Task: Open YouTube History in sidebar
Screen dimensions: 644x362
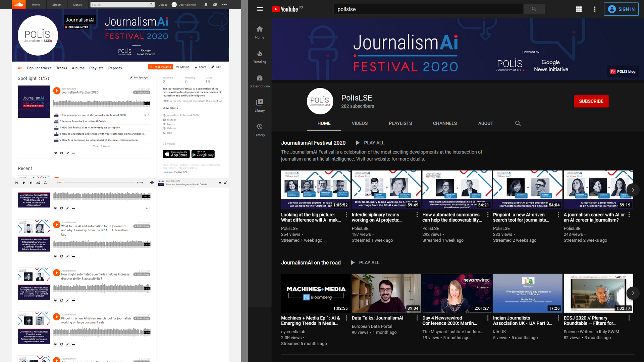Action: (260, 130)
